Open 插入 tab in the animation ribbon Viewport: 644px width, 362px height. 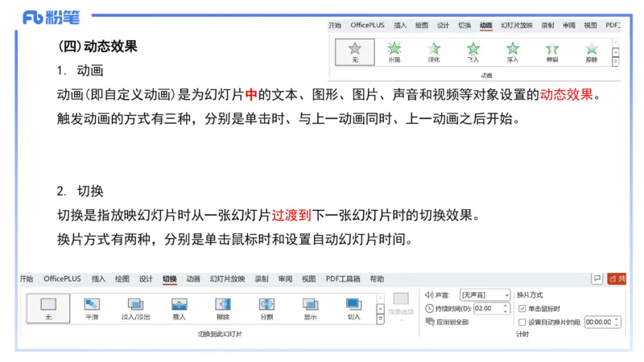(400, 26)
